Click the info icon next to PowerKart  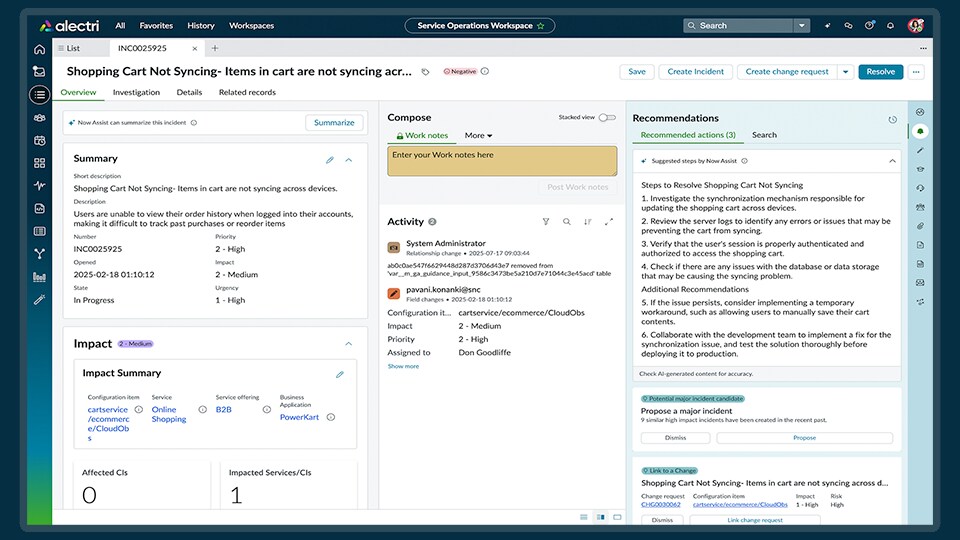coord(331,418)
